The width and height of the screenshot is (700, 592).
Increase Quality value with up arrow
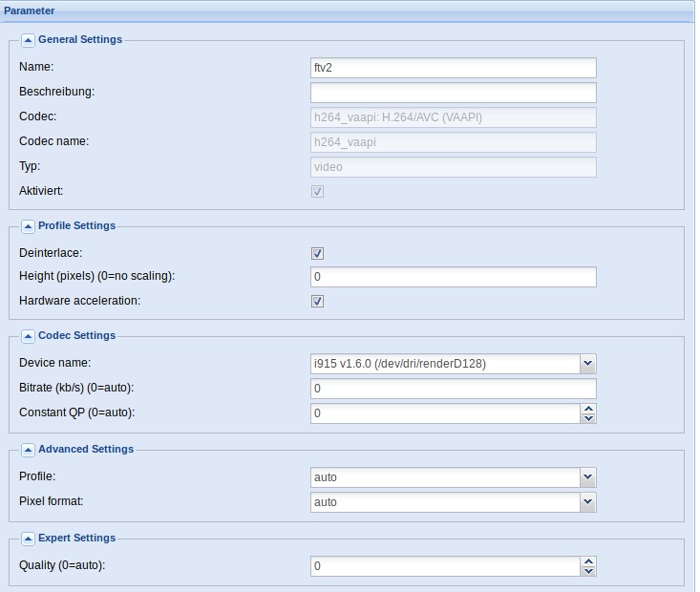(588, 561)
